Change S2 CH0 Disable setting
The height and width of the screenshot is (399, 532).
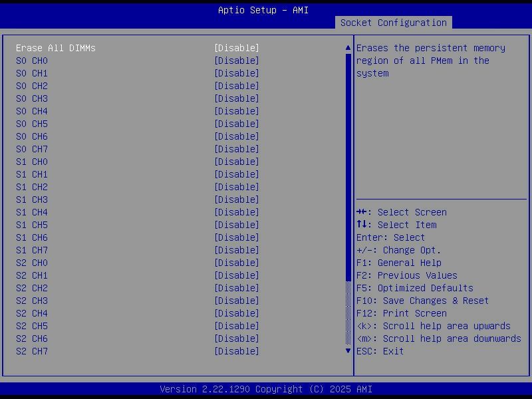click(237, 263)
